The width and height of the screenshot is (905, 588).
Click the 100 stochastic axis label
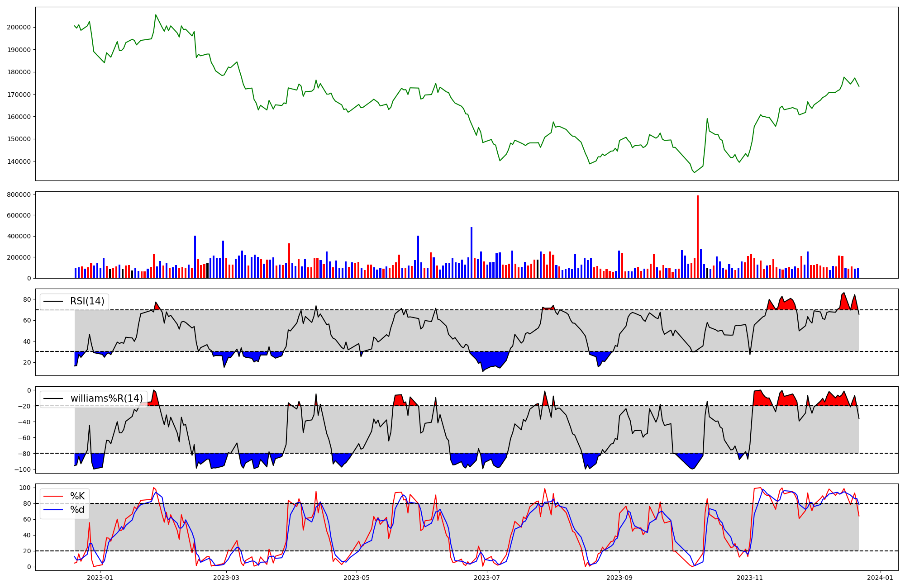25,488
